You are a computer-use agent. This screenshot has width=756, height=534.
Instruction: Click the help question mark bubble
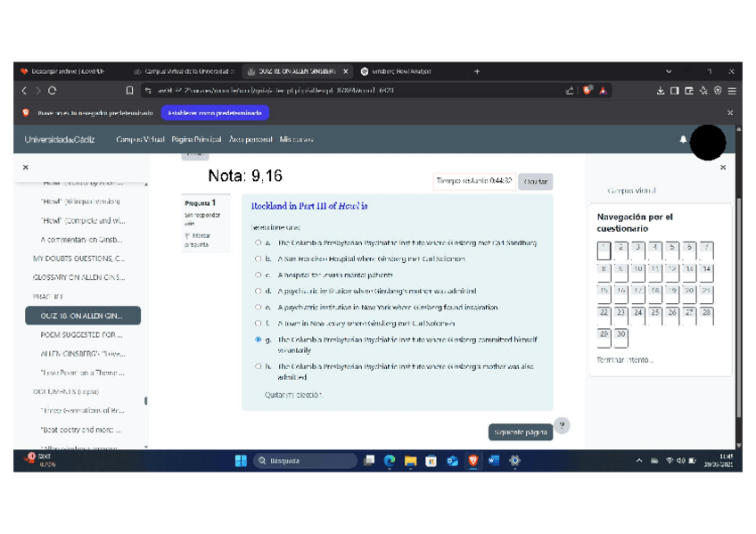pos(562,425)
